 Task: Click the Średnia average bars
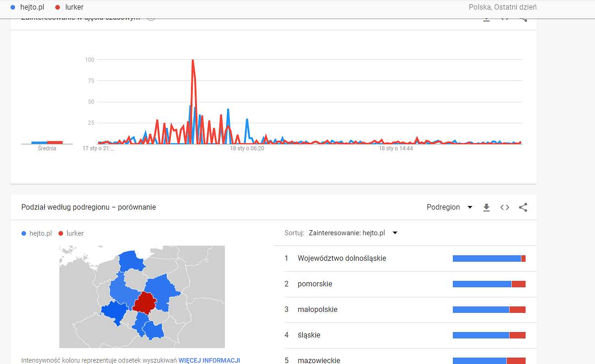coord(47,142)
